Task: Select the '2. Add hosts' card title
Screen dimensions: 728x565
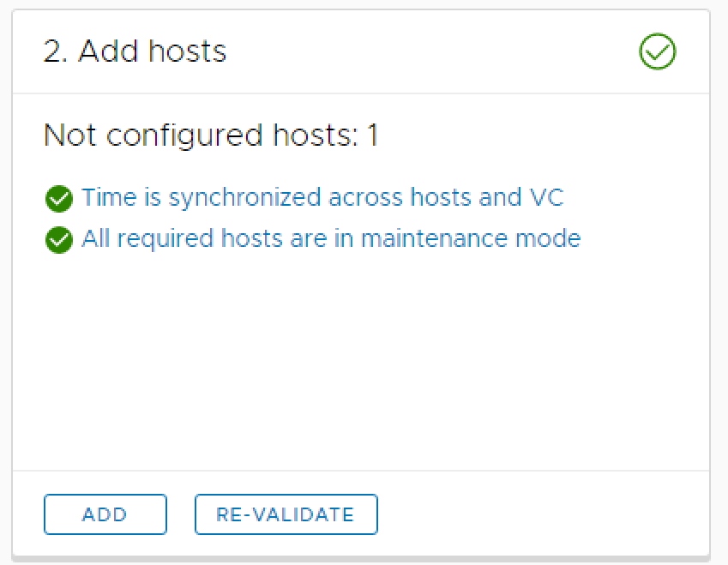Action: 135,52
